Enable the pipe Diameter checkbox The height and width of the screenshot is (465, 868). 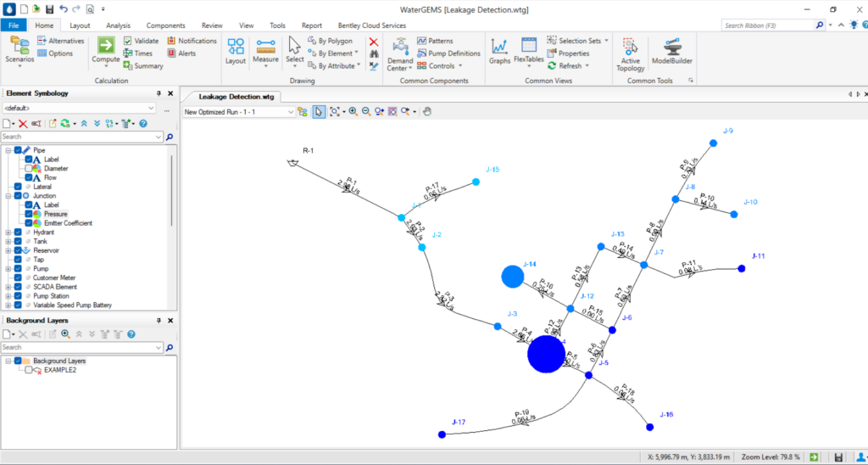29,169
